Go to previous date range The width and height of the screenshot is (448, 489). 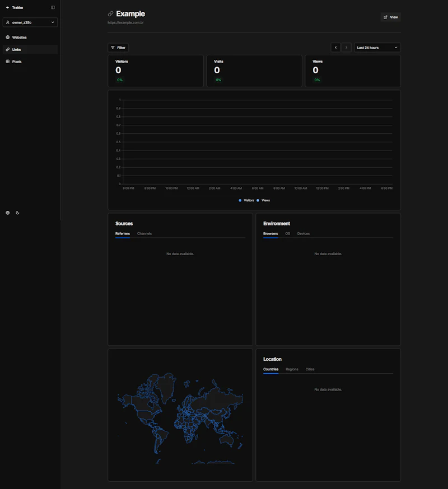(x=335, y=48)
